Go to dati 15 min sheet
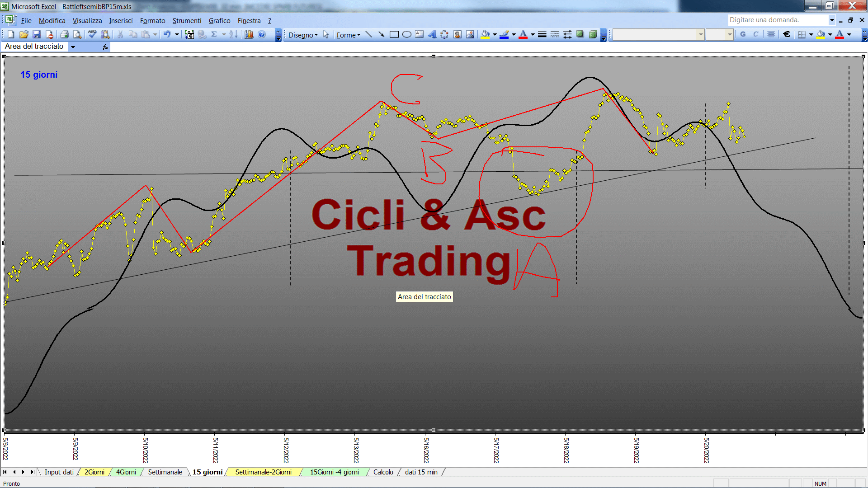 coord(421,472)
